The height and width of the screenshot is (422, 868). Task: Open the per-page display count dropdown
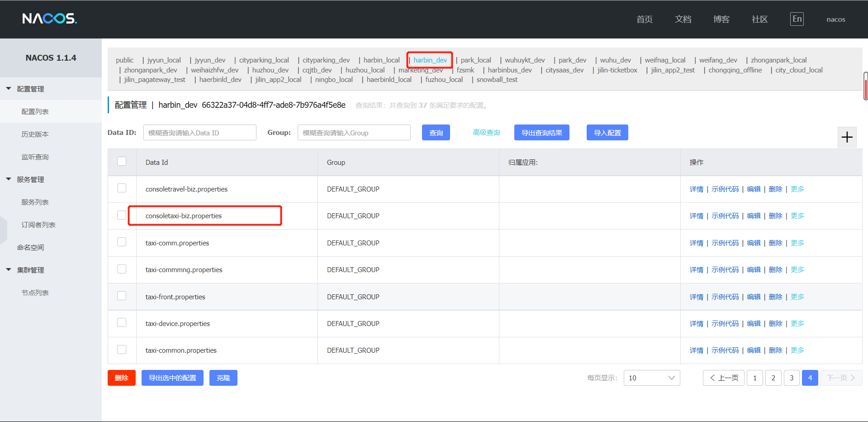point(651,378)
